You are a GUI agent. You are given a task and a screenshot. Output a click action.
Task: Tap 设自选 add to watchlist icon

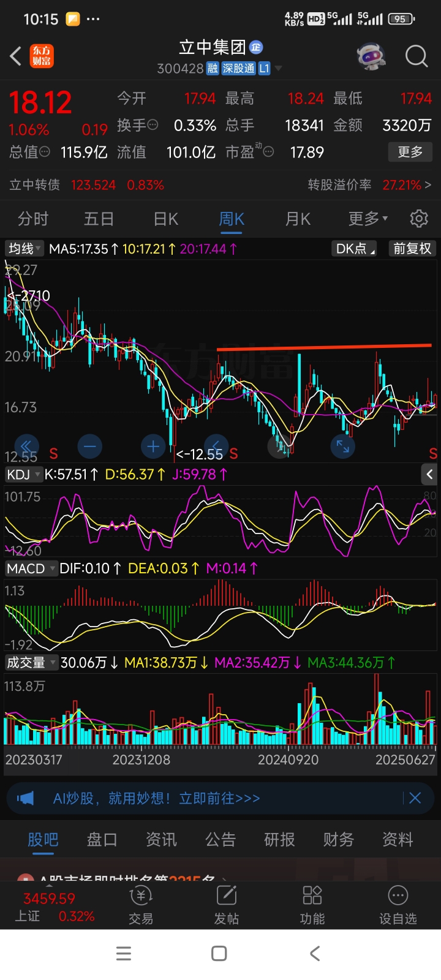[398, 904]
